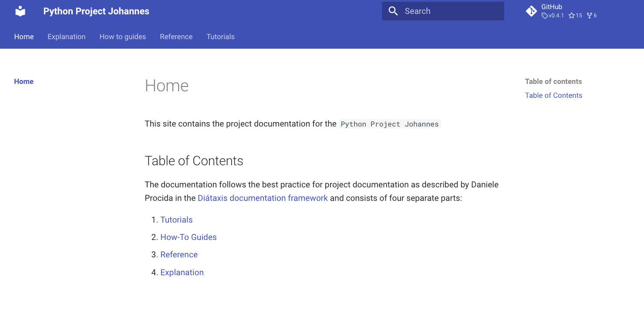Click the GitHub label next to the repository icon
This screenshot has width=644, height=330.
pos(551,7)
